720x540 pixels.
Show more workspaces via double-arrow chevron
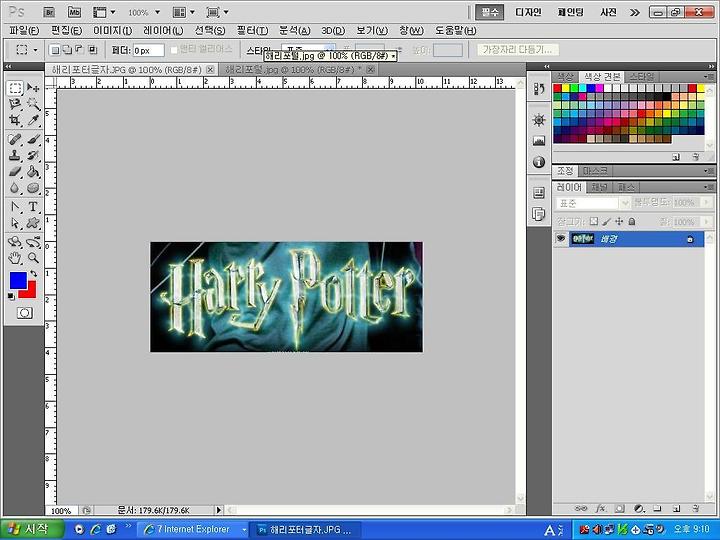click(635, 12)
